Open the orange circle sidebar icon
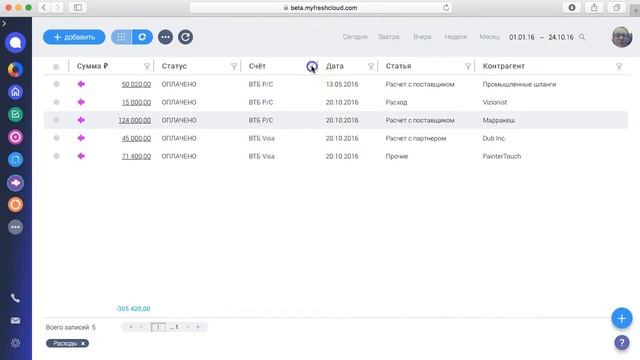The width and height of the screenshot is (640, 360). point(16,204)
